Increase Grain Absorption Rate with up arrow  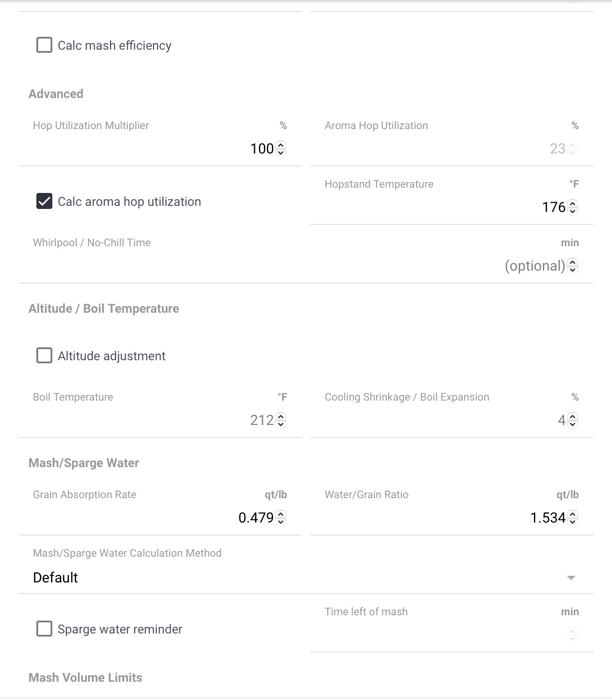click(281, 514)
